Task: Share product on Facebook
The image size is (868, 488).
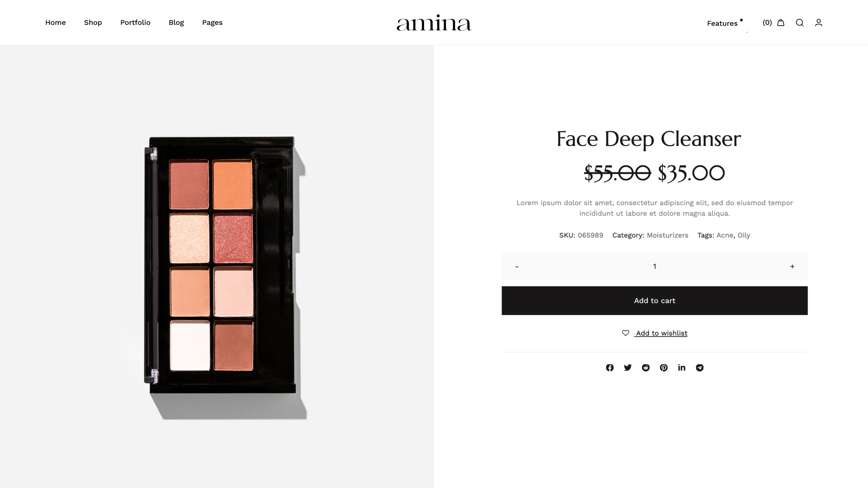Action: pos(610,368)
